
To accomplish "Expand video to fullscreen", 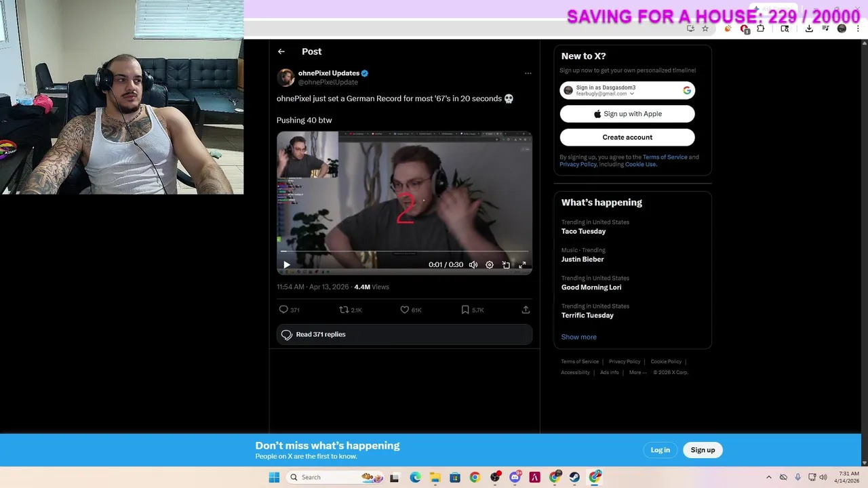I will (522, 265).
